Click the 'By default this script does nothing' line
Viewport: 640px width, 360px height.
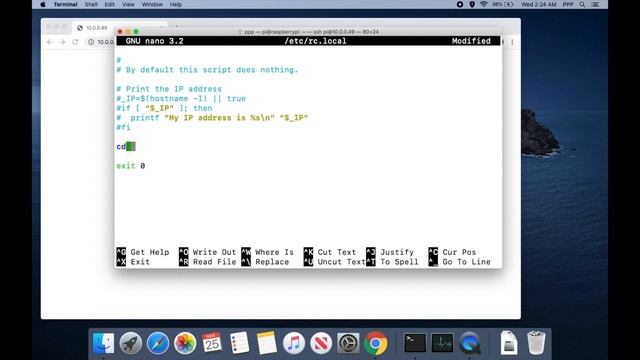(x=207, y=70)
